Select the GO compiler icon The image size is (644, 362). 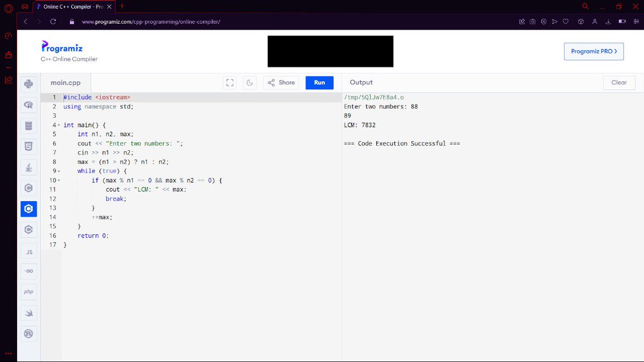pos(29,271)
